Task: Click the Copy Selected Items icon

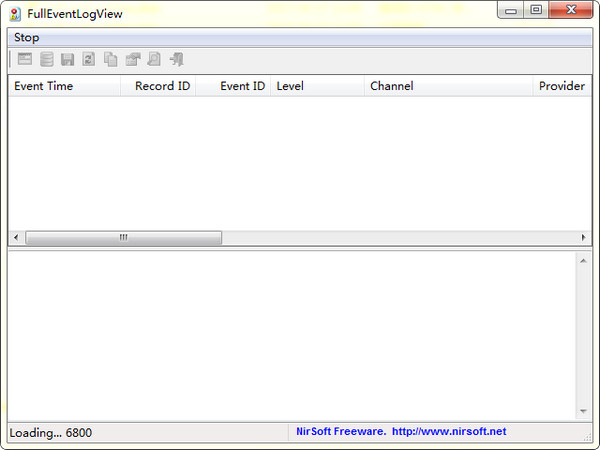Action: (x=111, y=60)
